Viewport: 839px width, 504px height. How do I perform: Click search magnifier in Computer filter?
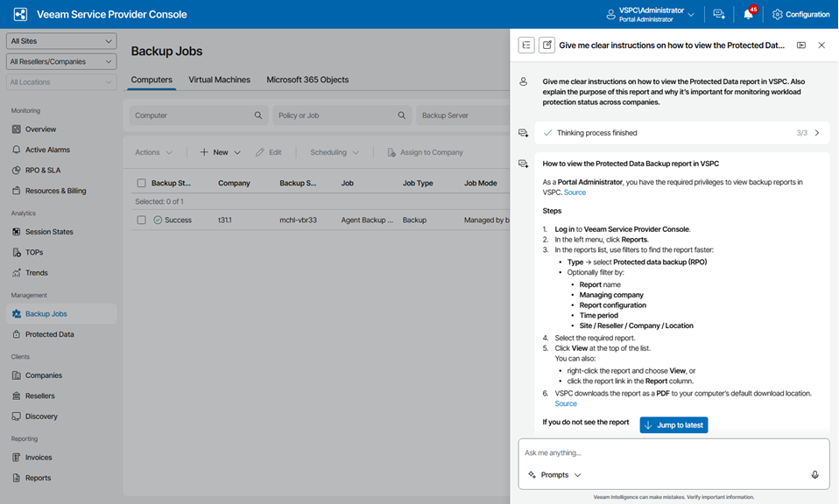click(258, 115)
